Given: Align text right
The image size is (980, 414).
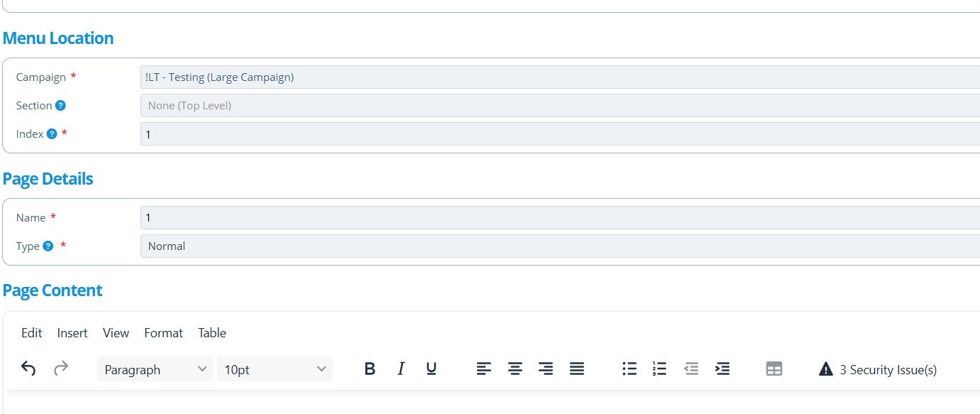Looking at the screenshot, I should [x=546, y=369].
